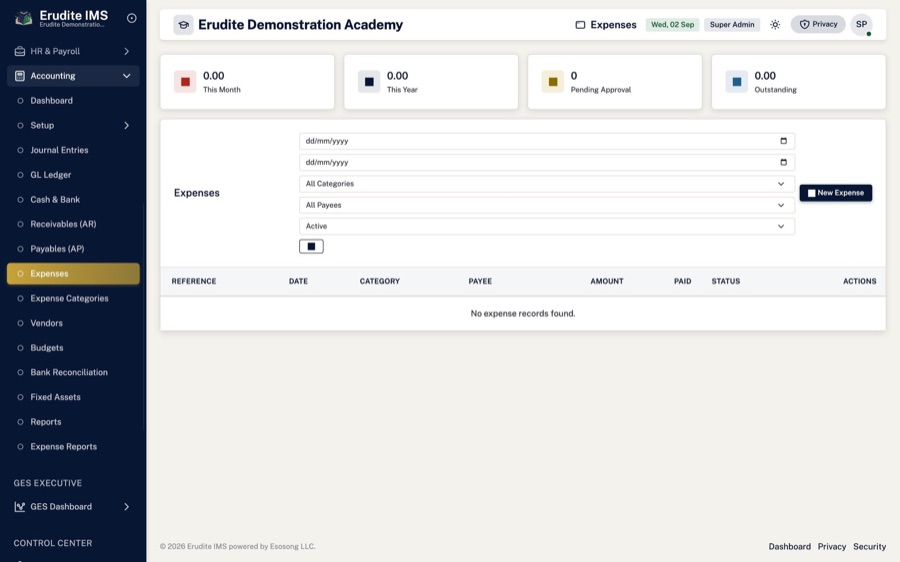The width and height of the screenshot is (900, 562).
Task: Follow the footer Dashboard link
Action: click(790, 547)
